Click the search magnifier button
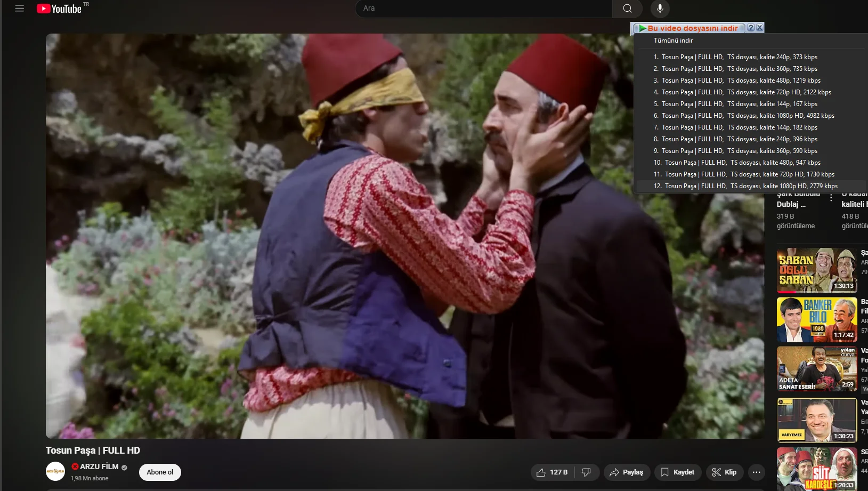Viewport: 868px width, 491px height. [x=627, y=9]
